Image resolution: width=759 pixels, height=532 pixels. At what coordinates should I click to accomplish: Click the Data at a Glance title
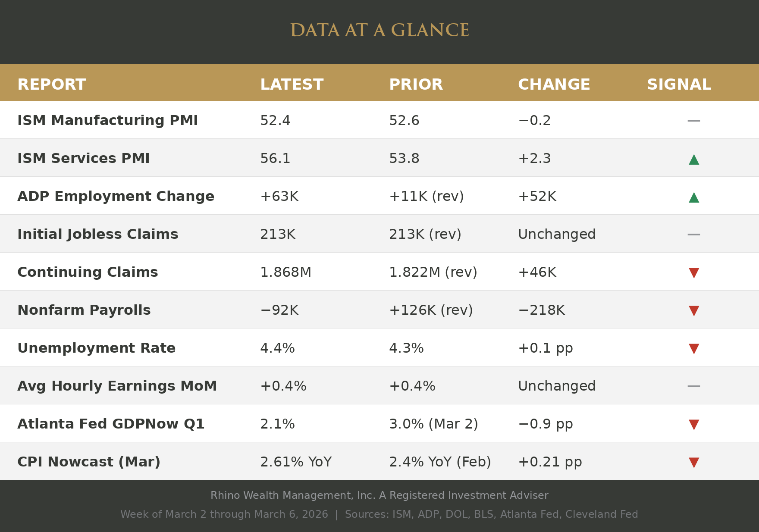click(x=379, y=31)
